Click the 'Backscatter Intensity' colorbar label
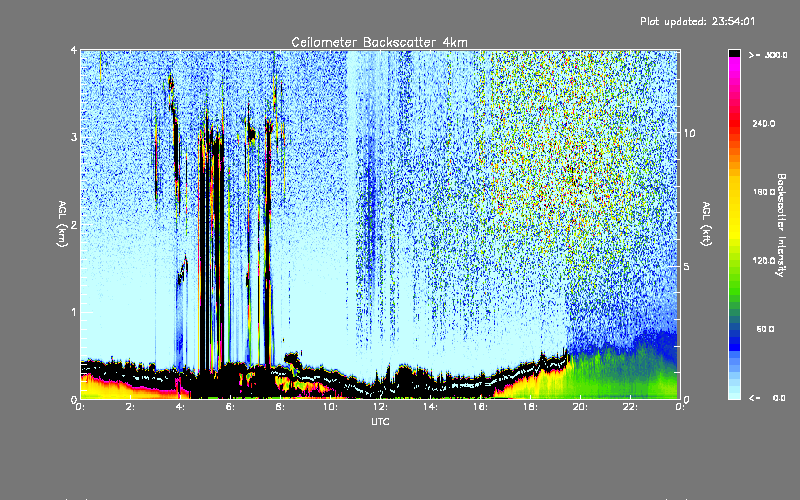The height and width of the screenshot is (500, 800). tap(781, 225)
